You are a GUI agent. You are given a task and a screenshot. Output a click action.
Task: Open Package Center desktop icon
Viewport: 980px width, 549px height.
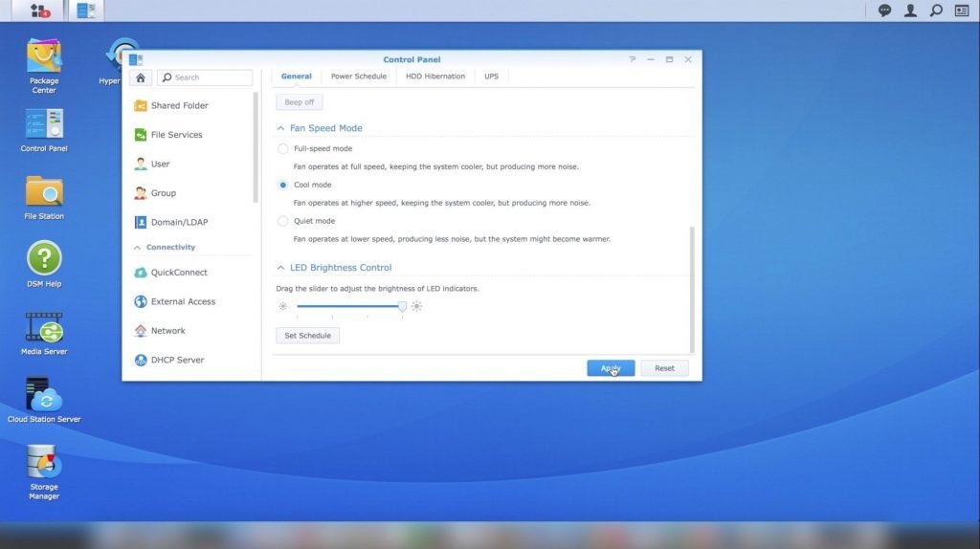coord(44,66)
